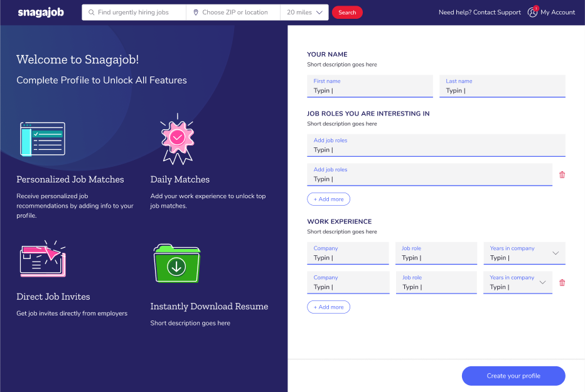Viewport: 585px width, 392px height.
Task: Click the Welcome to Snagajob! heading
Action: (x=78, y=60)
